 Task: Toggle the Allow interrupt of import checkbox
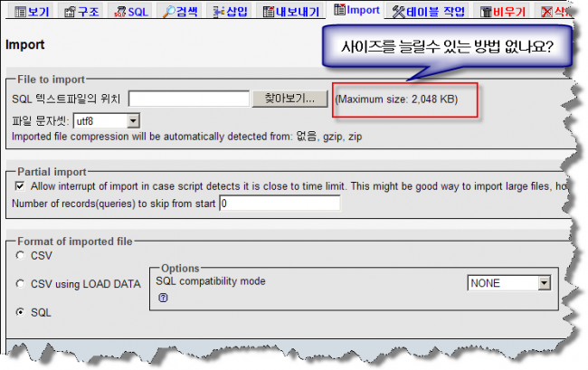(x=20, y=185)
